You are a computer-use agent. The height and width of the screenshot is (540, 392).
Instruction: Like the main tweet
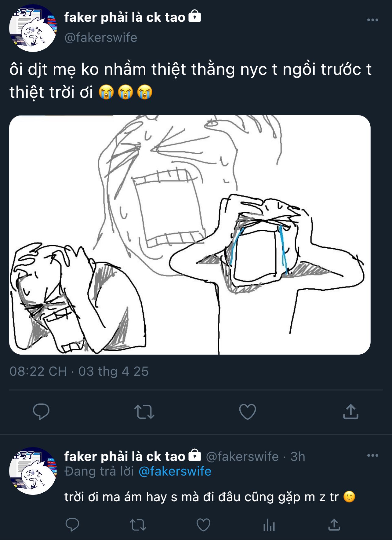(x=247, y=411)
